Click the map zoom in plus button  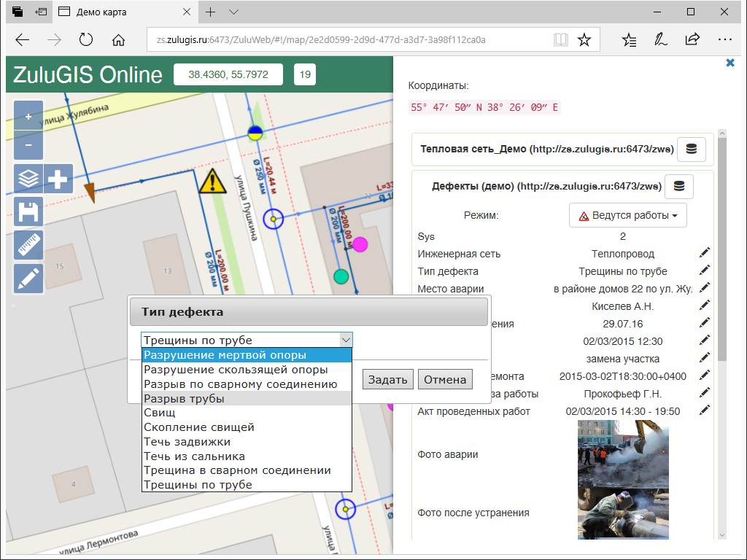[28, 116]
